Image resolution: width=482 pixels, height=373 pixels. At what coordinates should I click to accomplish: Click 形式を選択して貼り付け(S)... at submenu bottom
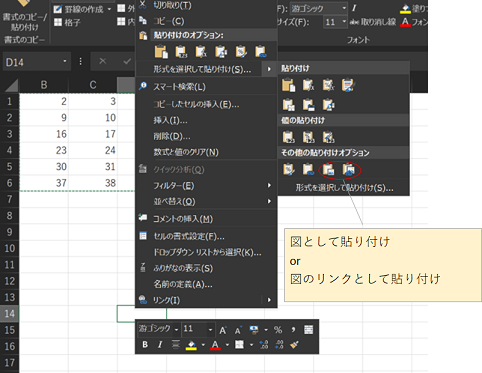pyautogui.click(x=344, y=188)
